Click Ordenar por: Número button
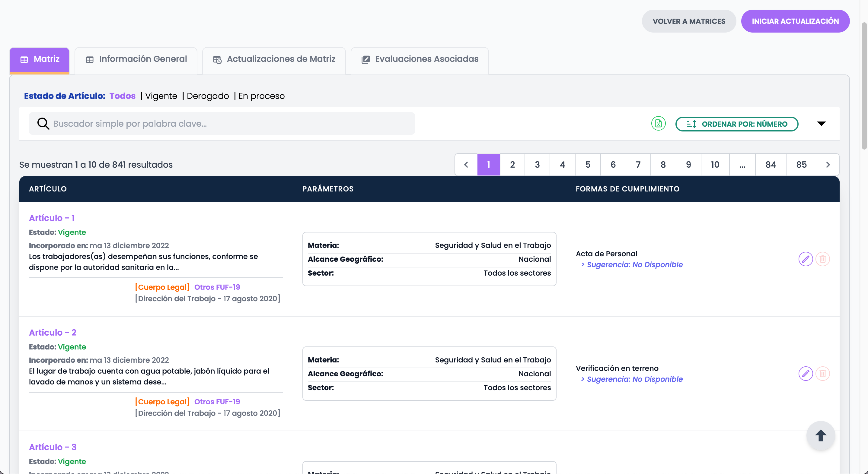868x474 pixels. click(x=737, y=124)
